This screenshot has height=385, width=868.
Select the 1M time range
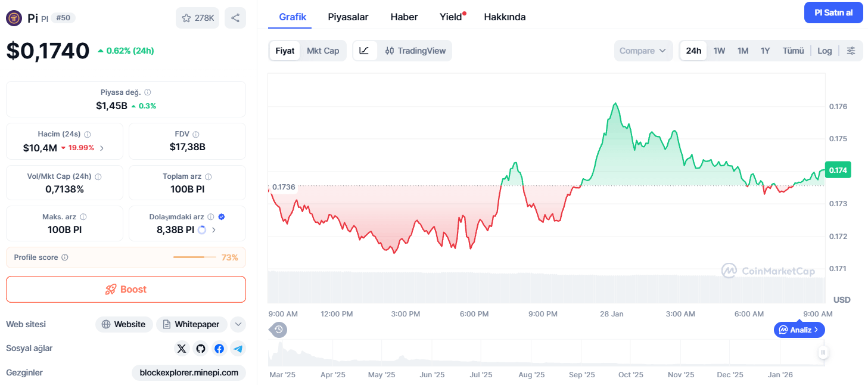tap(743, 51)
